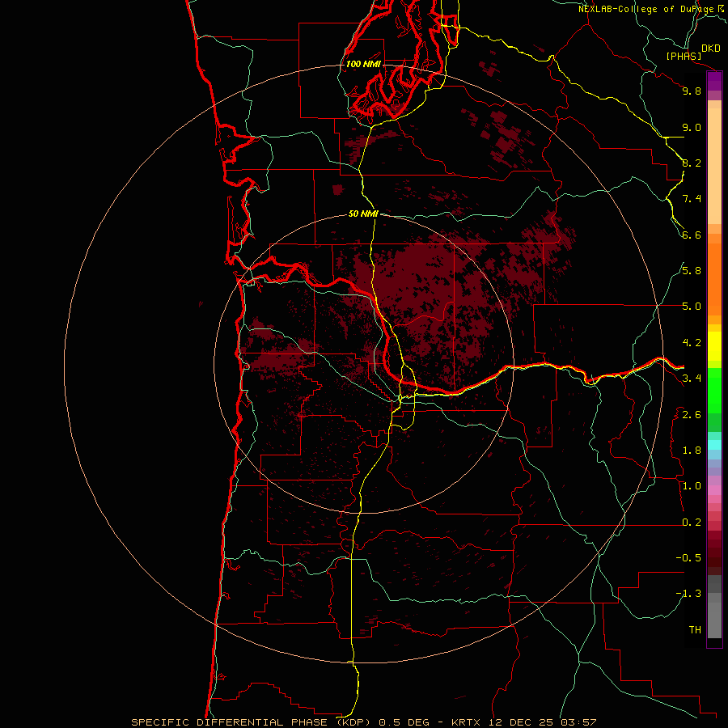Viewport: 728px width, 728px height.
Task: Click the 5.0 scale value
Action: [x=692, y=307]
